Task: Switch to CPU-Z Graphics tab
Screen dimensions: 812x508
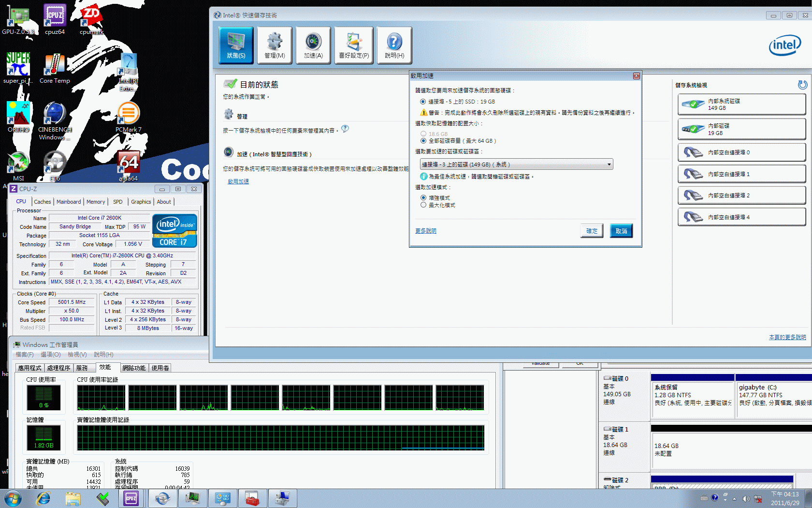Action: tap(141, 202)
